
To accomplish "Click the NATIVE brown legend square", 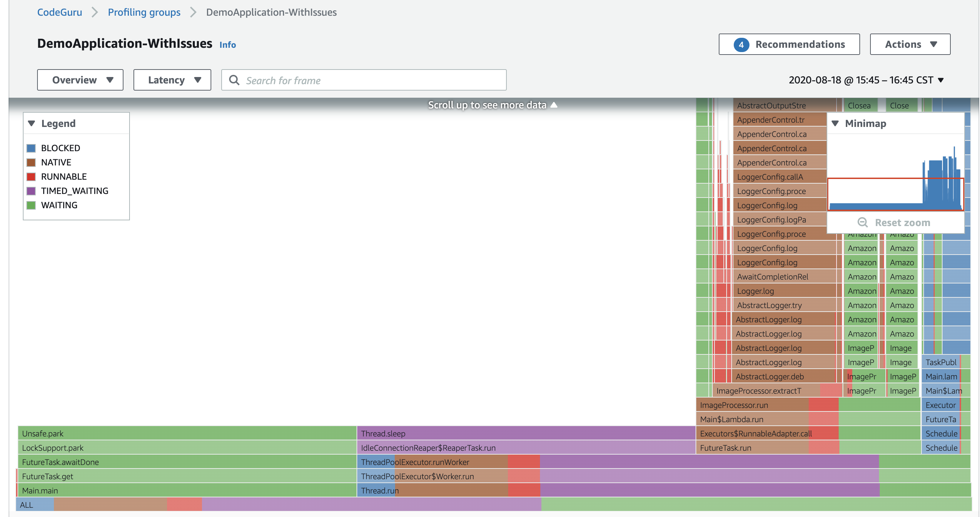I will (x=31, y=162).
